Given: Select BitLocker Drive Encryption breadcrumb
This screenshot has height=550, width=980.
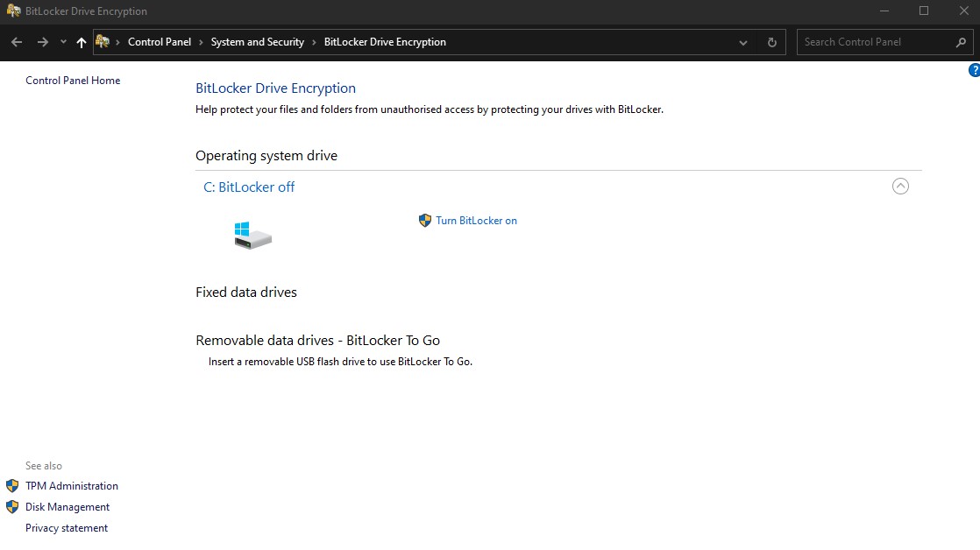Looking at the screenshot, I should (385, 42).
